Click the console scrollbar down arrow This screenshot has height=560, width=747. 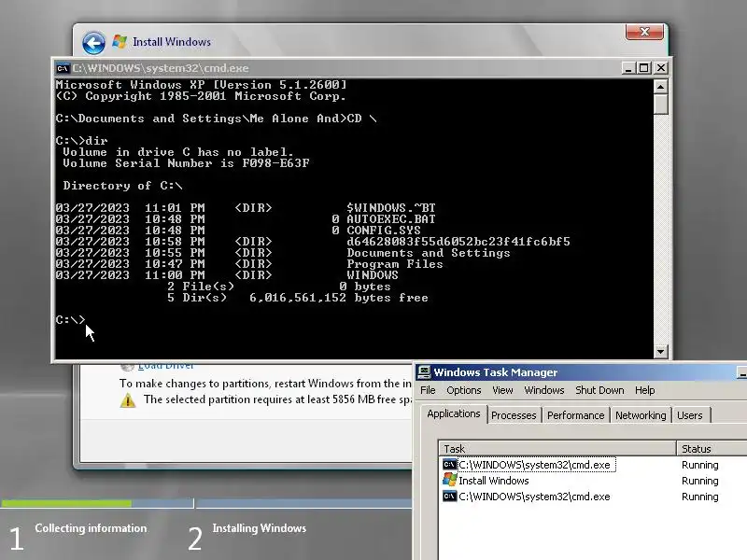[x=660, y=352]
